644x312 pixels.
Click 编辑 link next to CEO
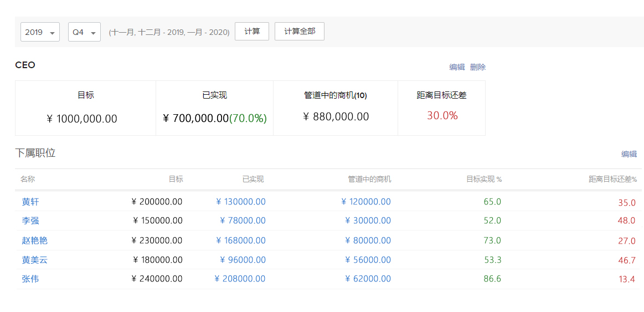[457, 67]
